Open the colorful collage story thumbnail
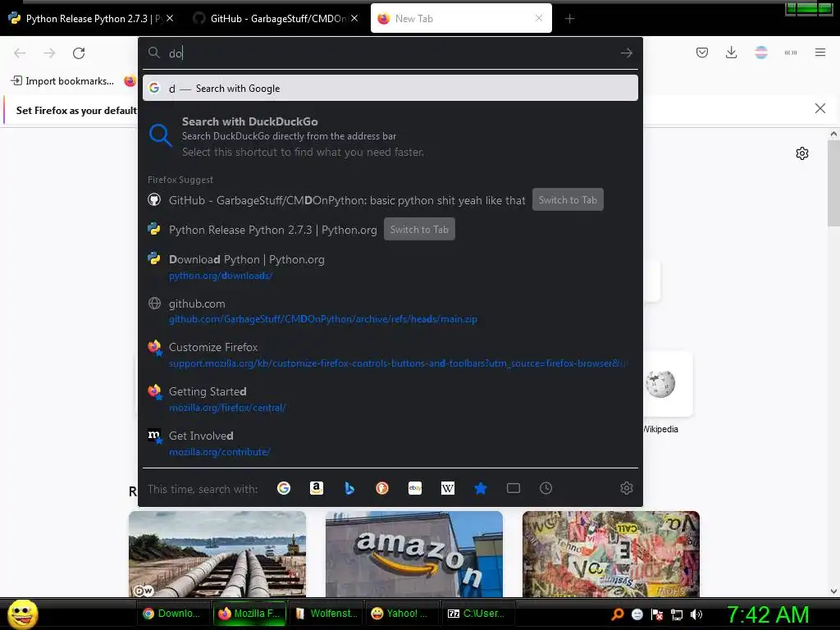Image resolution: width=840 pixels, height=630 pixels. (x=610, y=554)
